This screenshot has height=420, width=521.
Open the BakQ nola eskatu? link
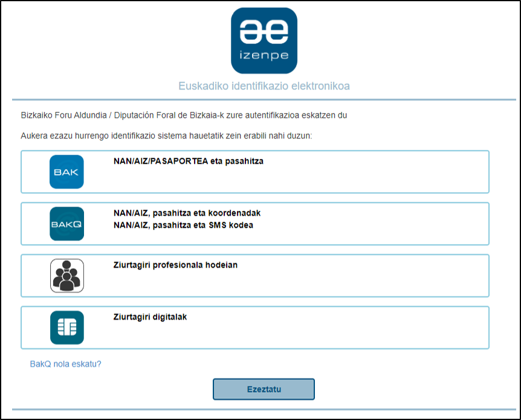click(65, 364)
